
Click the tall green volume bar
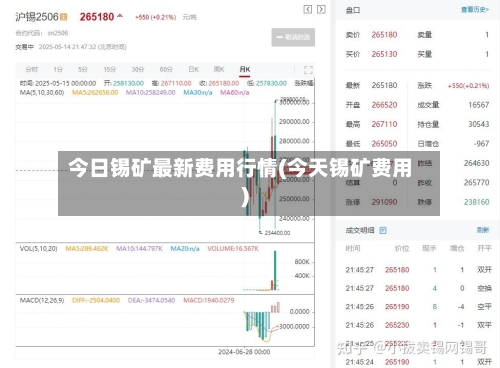(275, 270)
